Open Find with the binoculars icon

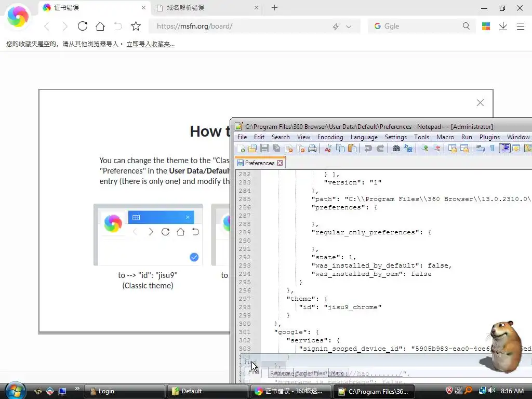tap(396, 148)
